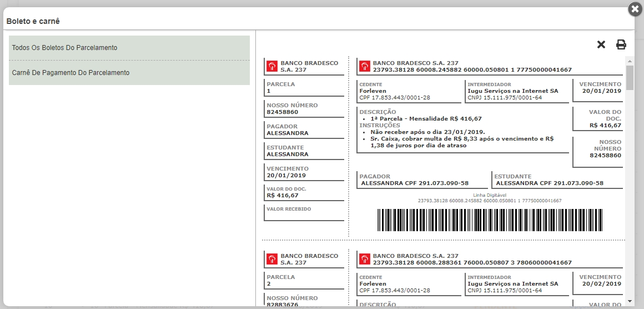The image size is (644, 309).
Task: Click boleto header line ending 78060000041667
Action: 472,262
